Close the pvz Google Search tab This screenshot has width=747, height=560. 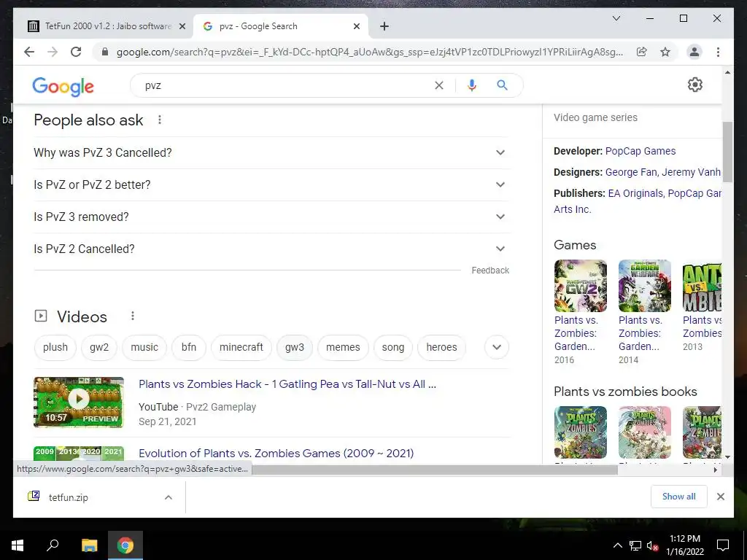[x=356, y=27]
